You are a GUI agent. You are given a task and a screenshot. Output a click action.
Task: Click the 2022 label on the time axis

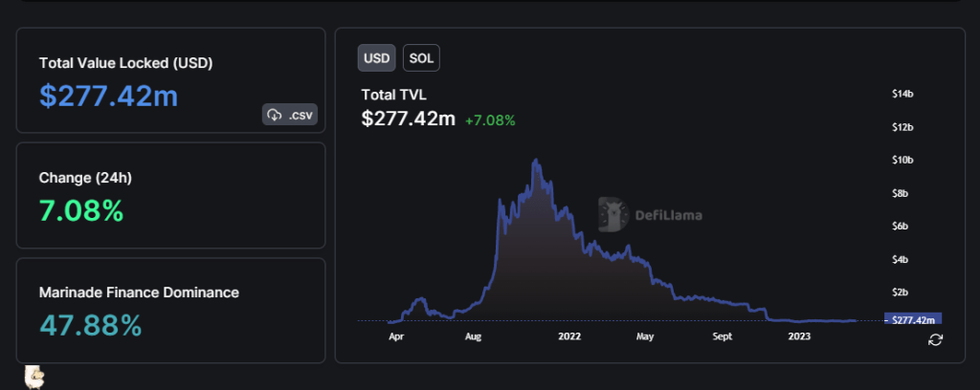[569, 336]
